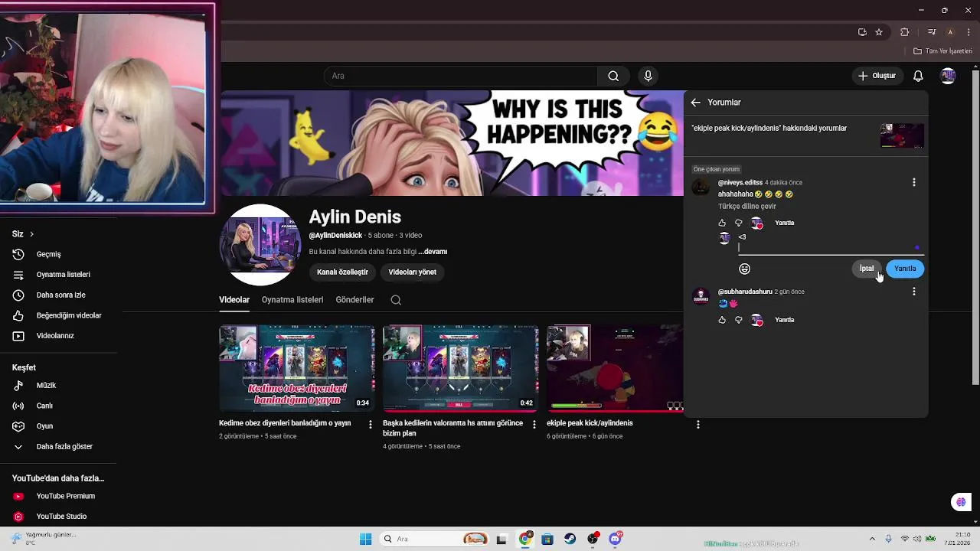The image size is (980, 551).
Task: Open options for Başka kedilerin video
Action: click(534, 425)
